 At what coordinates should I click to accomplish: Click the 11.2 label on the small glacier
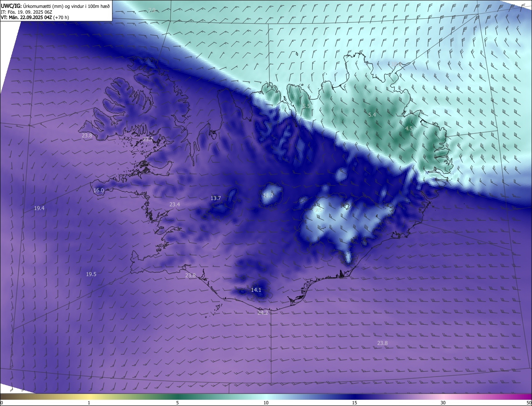click(x=269, y=195)
